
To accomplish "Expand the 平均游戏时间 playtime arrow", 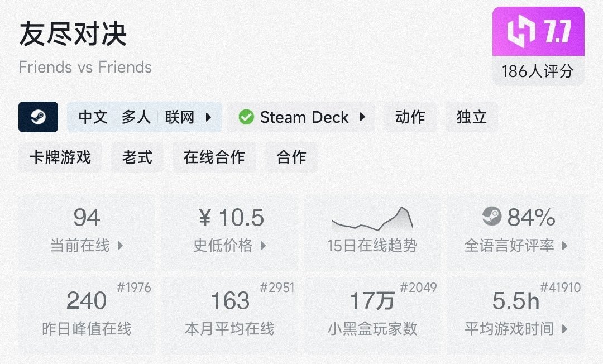I will point(564,329).
